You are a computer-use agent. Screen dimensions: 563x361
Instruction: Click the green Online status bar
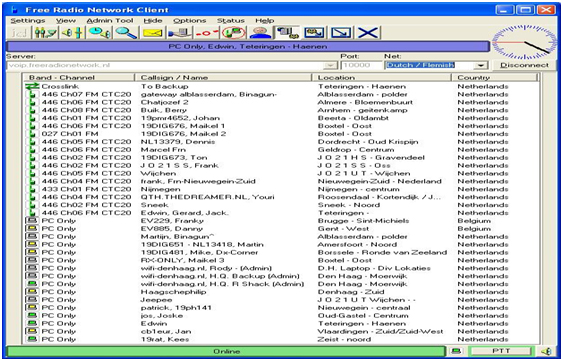point(226,351)
